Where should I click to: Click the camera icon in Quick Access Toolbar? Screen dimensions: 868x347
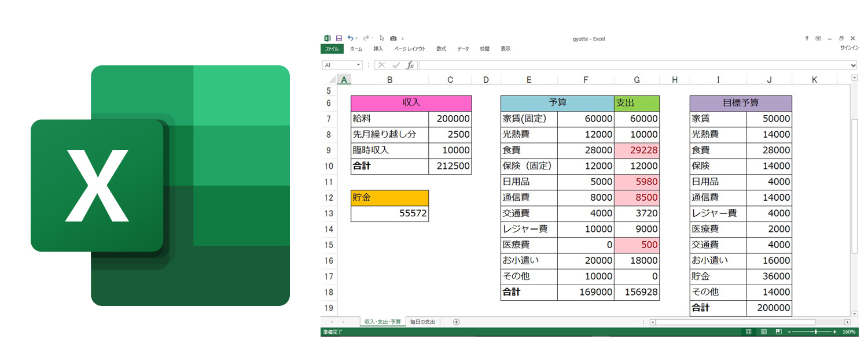click(x=393, y=38)
